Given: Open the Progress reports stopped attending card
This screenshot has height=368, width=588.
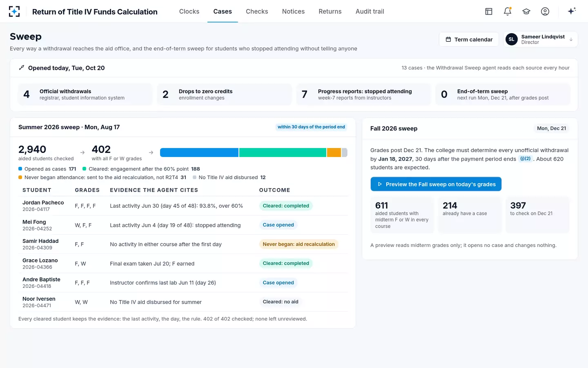Looking at the screenshot, I should pos(363,94).
